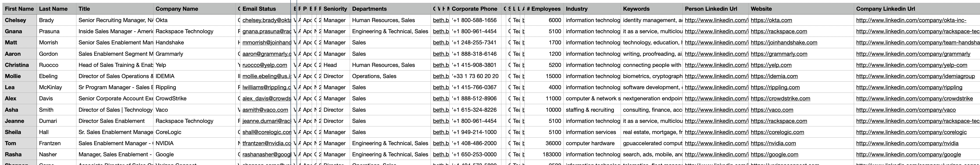Select the Industry column header
The height and width of the screenshot is (165, 980).
tap(576, 9)
